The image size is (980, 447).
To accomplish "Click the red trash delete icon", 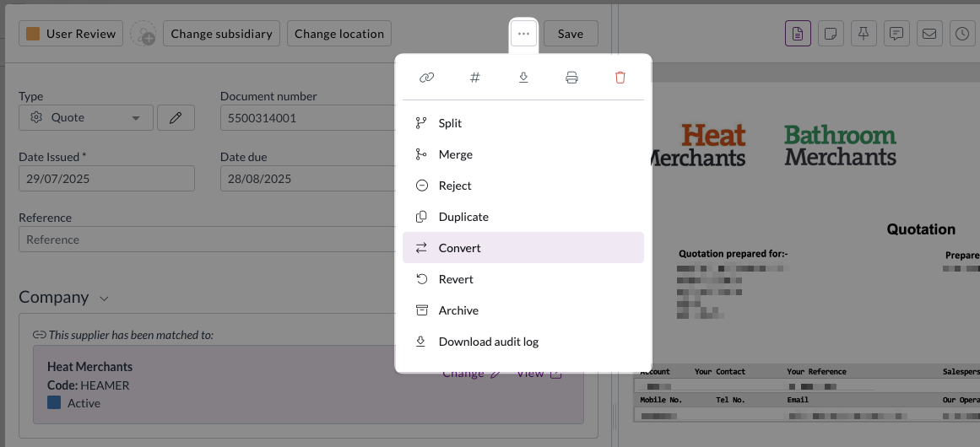I will pos(620,78).
